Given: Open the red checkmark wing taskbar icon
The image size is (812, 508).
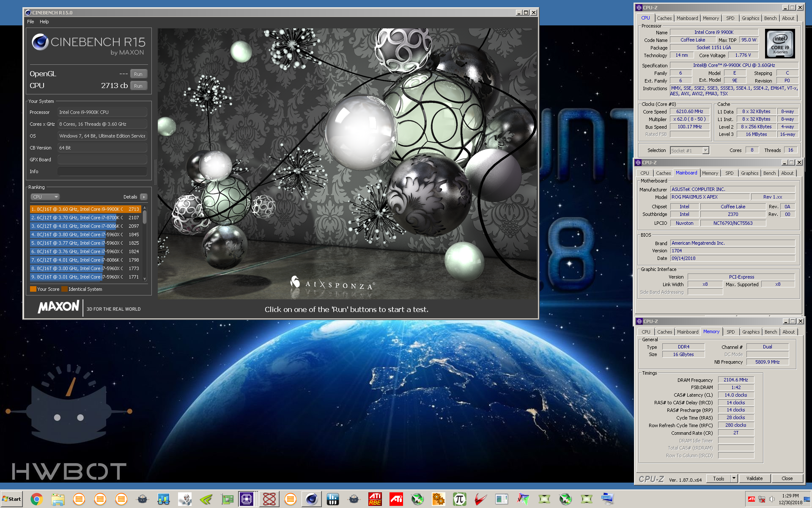Looking at the screenshot, I should pos(481,500).
